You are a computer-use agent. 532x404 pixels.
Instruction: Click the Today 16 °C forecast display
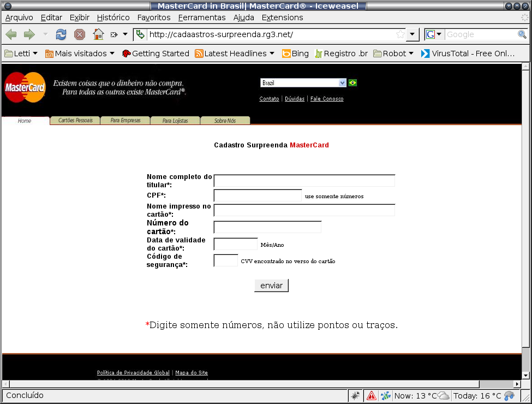(484, 395)
